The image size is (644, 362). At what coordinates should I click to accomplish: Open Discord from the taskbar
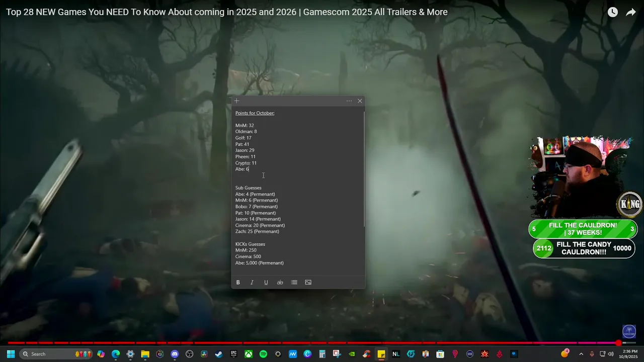[175, 354]
